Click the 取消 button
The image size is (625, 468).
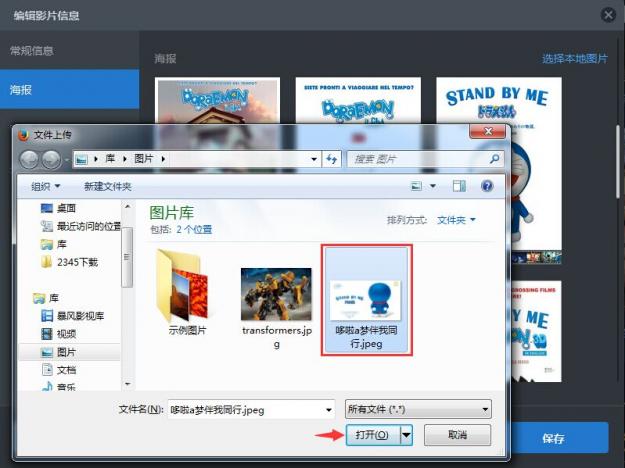458,435
